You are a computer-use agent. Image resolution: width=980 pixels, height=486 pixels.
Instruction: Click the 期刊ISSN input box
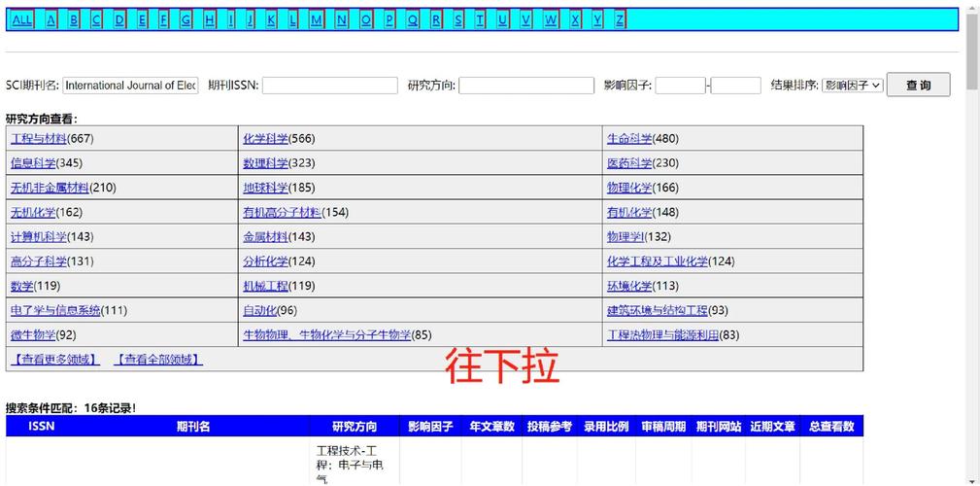coord(330,86)
